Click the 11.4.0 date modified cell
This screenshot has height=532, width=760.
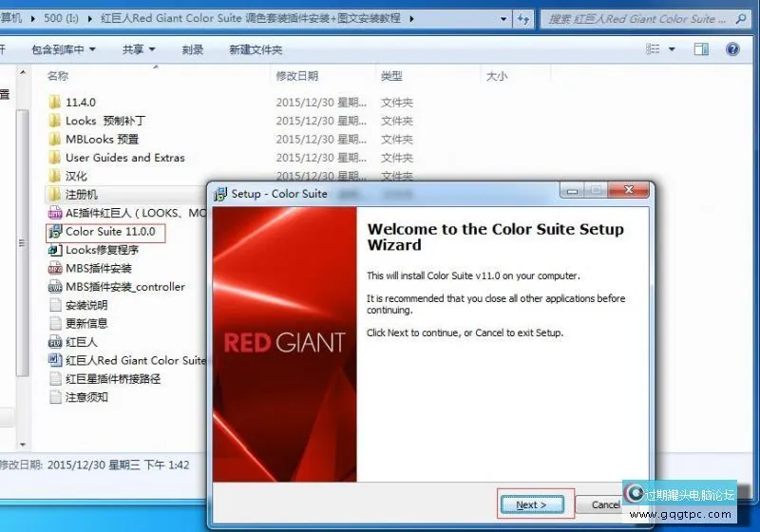coord(321,103)
